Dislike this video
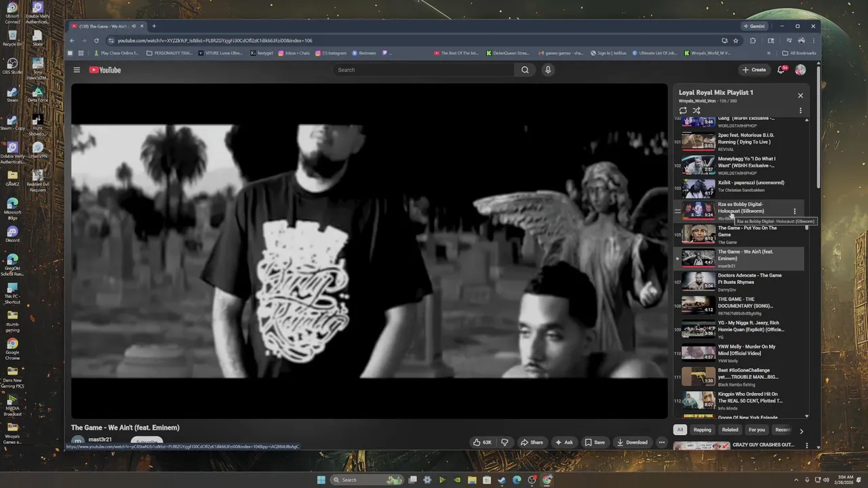The image size is (868, 488). coord(505,443)
